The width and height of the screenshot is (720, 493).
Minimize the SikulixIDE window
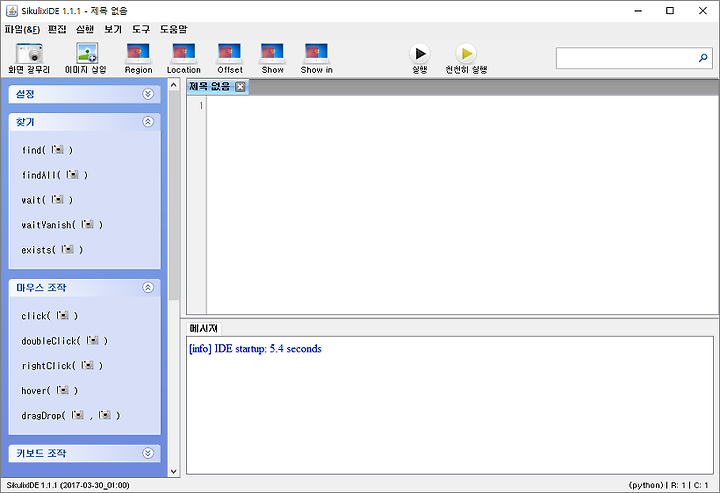638,11
